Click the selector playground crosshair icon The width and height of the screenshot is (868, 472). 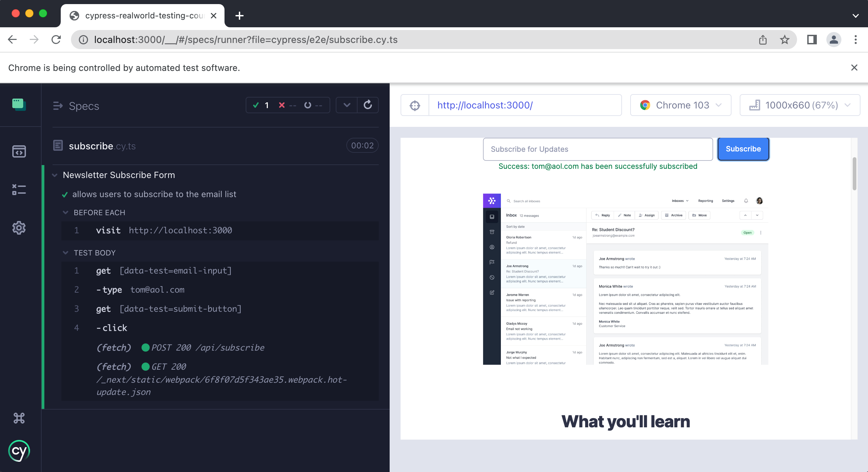(415, 105)
